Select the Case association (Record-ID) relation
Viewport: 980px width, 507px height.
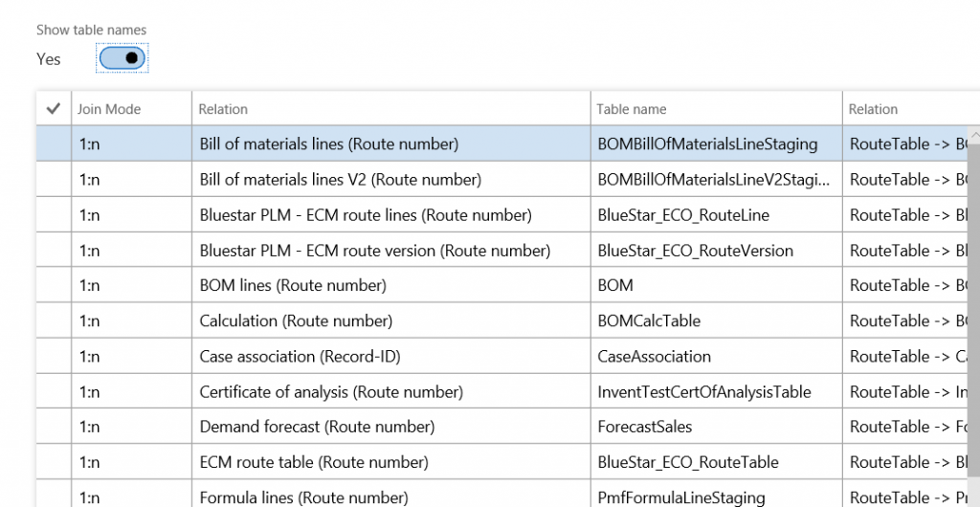(x=300, y=356)
